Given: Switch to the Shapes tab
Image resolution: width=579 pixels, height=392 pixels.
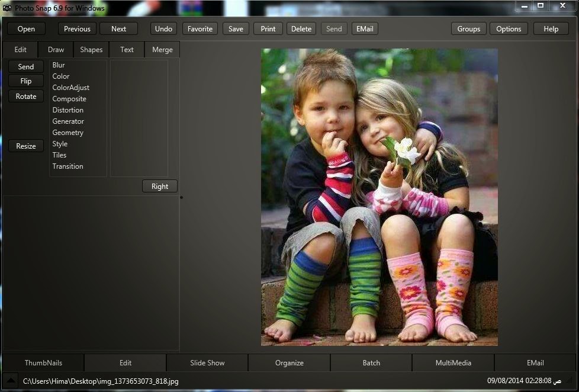Looking at the screenshot, I should point(91,50).
